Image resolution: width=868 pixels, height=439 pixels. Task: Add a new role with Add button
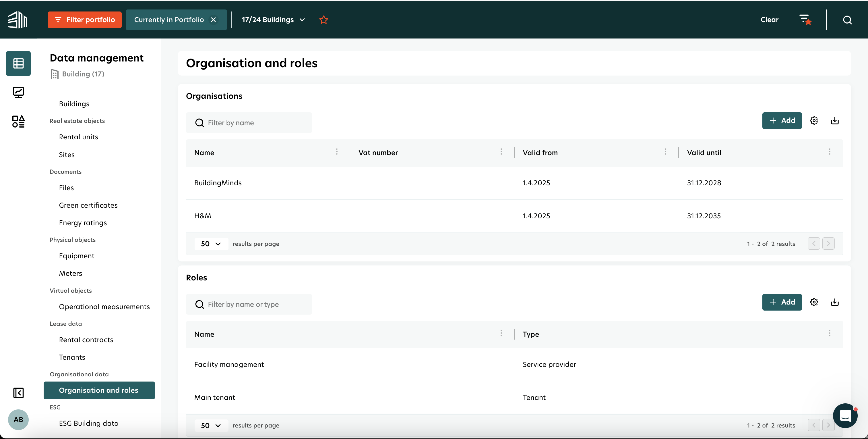(782, 302)
